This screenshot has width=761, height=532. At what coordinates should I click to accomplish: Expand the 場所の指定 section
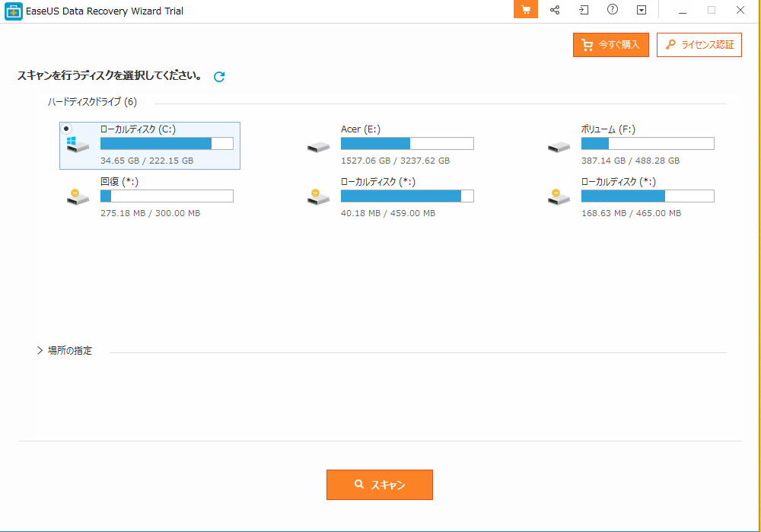[40, 350]
